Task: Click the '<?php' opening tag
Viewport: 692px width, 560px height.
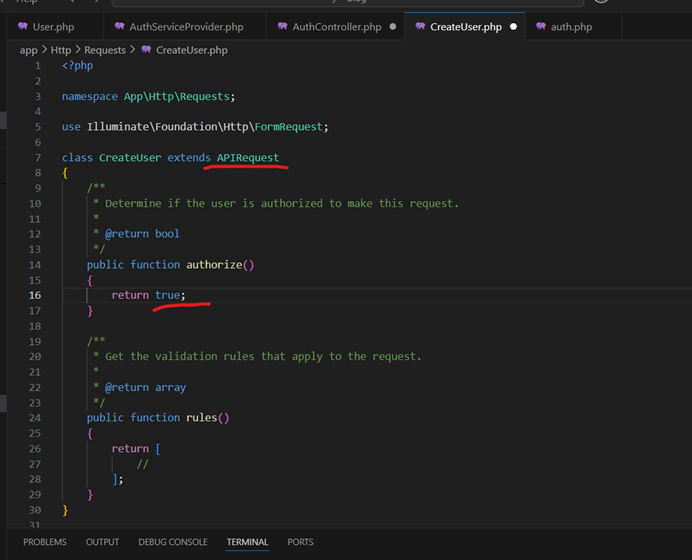Action: click(x=77, y=66)
